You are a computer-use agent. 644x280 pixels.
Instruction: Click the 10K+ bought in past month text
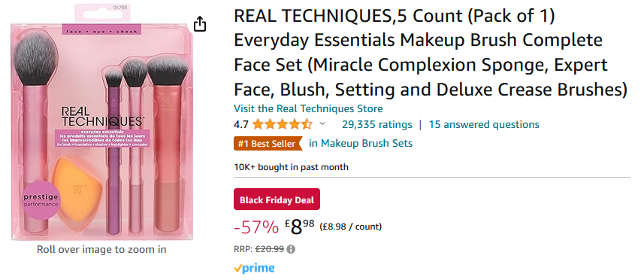(291, 167)
